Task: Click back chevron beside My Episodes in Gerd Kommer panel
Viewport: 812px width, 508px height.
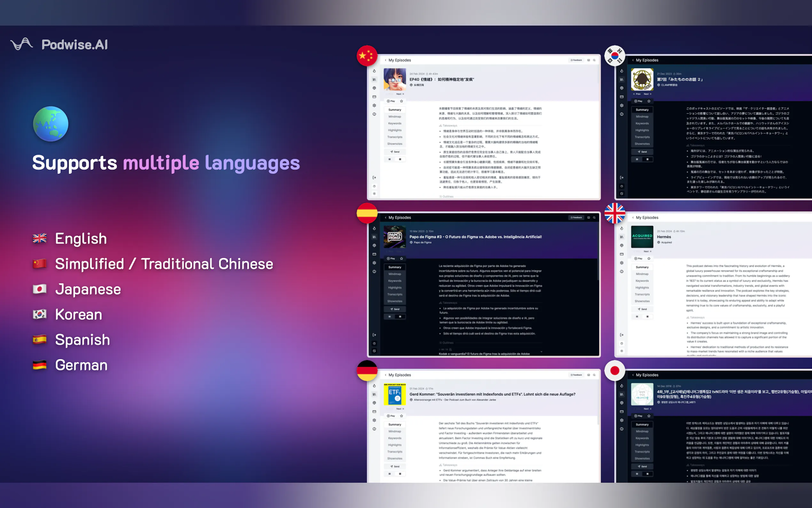Action: [x=385, y=375]
